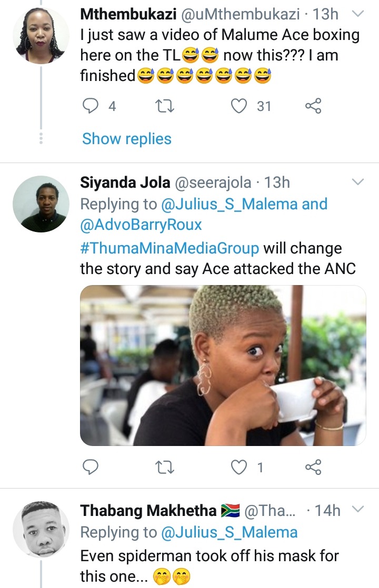The width and height of the screenshot is (379, 588).
Task: Open the woman sipping tea image
Action: click(223, 366)
